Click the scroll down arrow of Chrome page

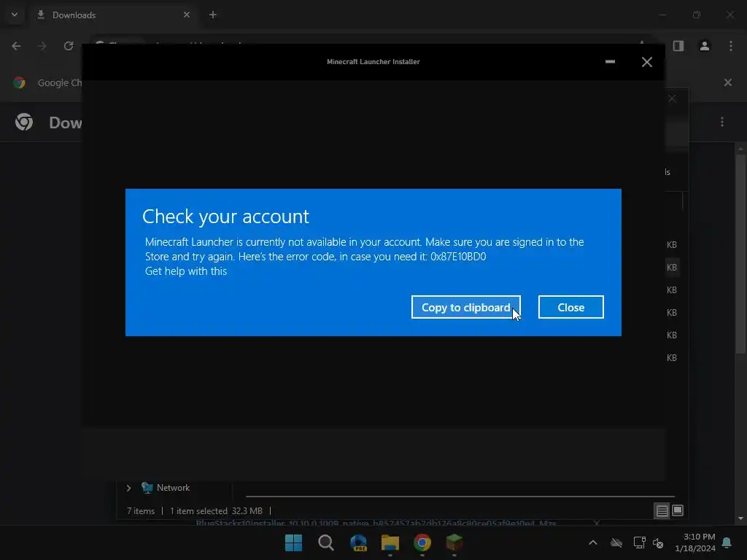(x=740, y=518)
